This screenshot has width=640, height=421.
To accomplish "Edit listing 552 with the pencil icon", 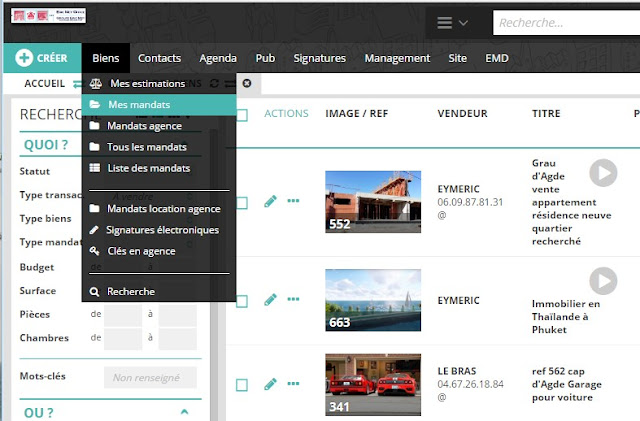I will click(x=270, y=201).
